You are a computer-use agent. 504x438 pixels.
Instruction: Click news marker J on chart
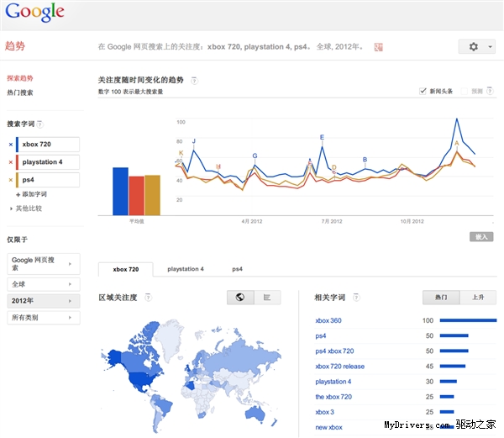tap(194, 141)
